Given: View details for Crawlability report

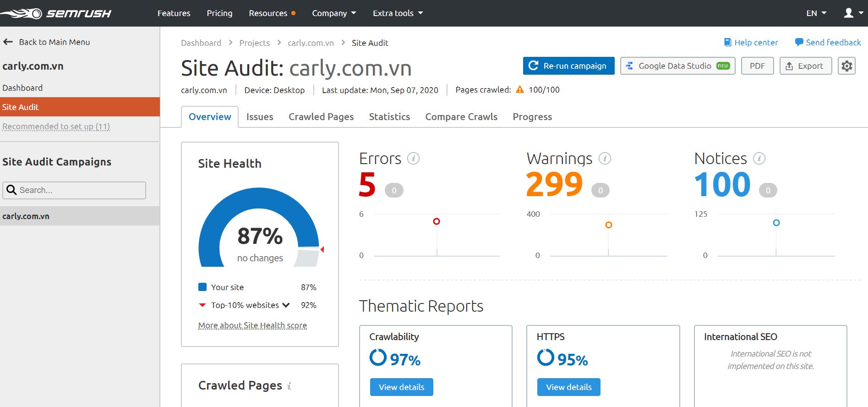Looking at the screenshot, I should pyautogui.click(x=401, y=387).
